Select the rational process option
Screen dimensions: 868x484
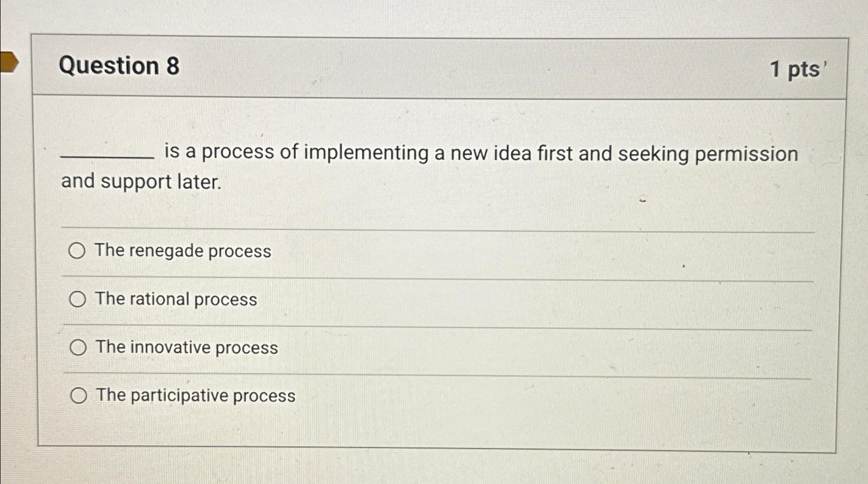78,300
